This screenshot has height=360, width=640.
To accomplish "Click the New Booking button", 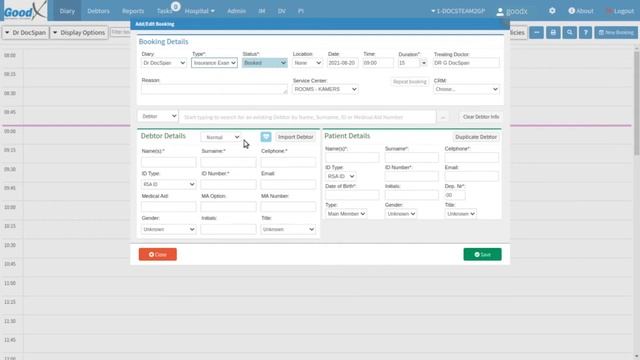I will [616, 32].
